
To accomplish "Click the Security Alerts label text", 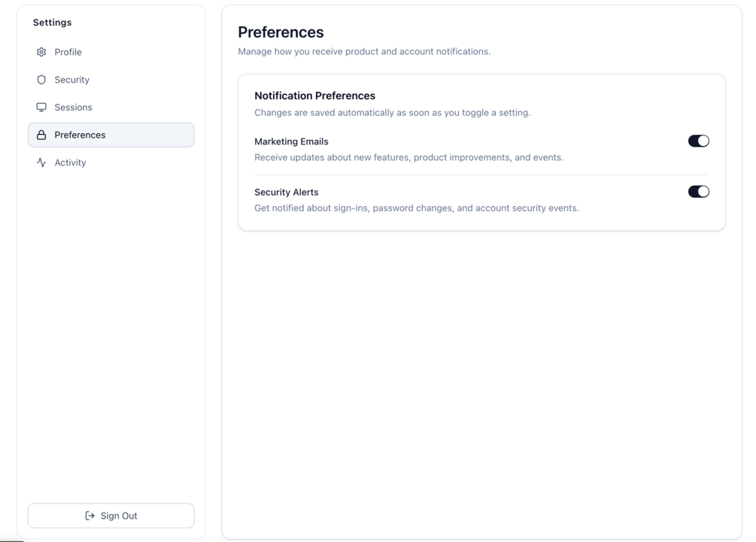I will (287, 192).
